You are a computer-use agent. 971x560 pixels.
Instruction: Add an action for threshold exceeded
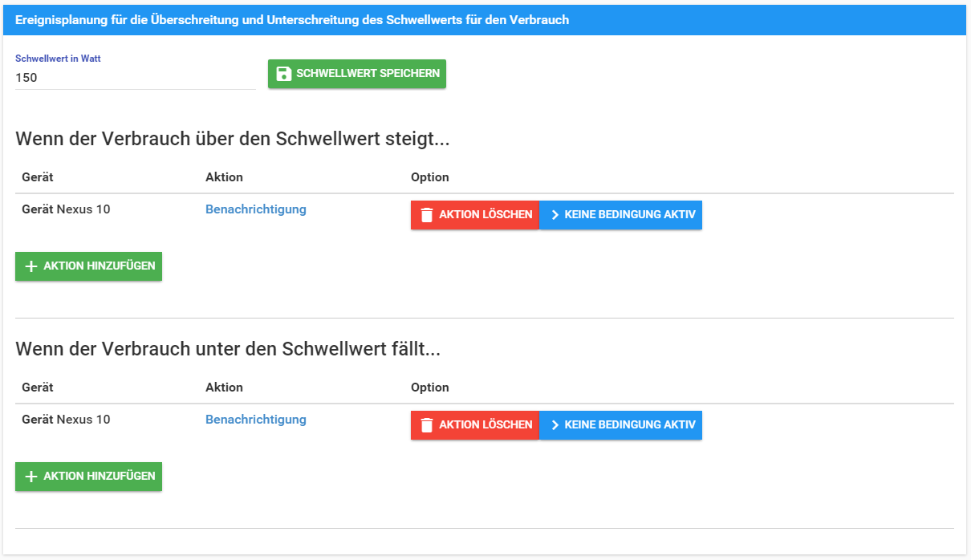click(88, 266)
